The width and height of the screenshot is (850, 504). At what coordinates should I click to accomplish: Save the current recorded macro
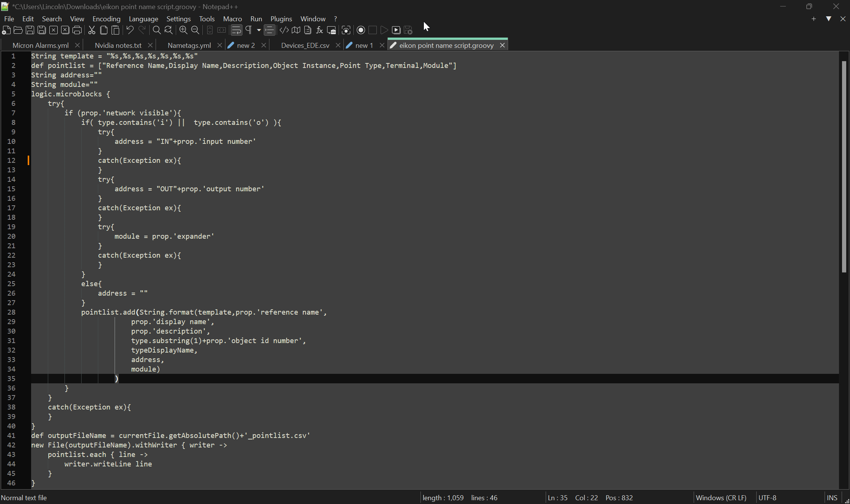(408, 30)
